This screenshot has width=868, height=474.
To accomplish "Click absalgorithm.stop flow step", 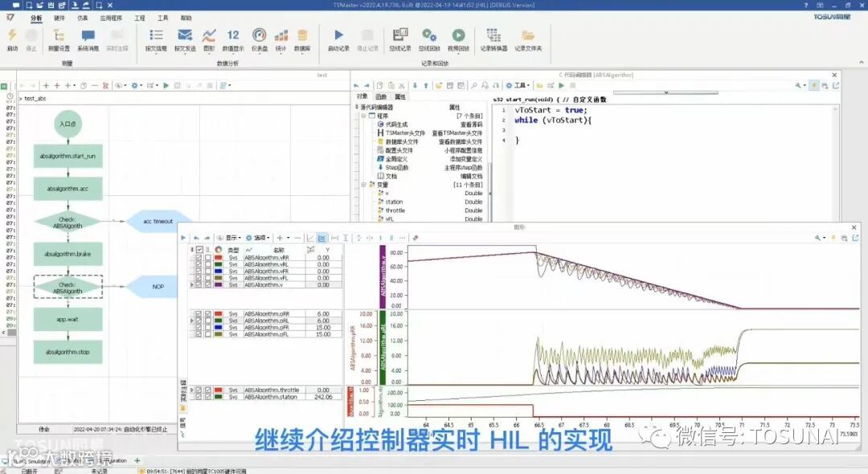I will coord(68,352).
